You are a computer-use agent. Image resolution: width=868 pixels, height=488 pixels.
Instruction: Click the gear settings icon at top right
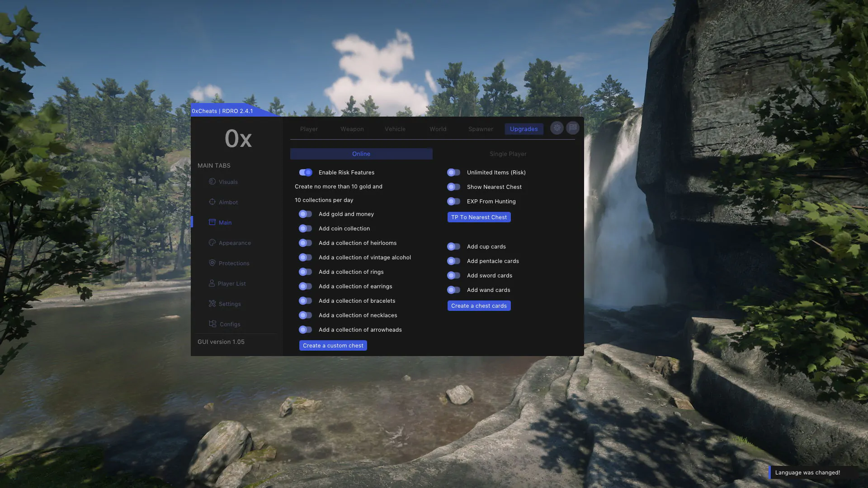(x=557, y=128)
